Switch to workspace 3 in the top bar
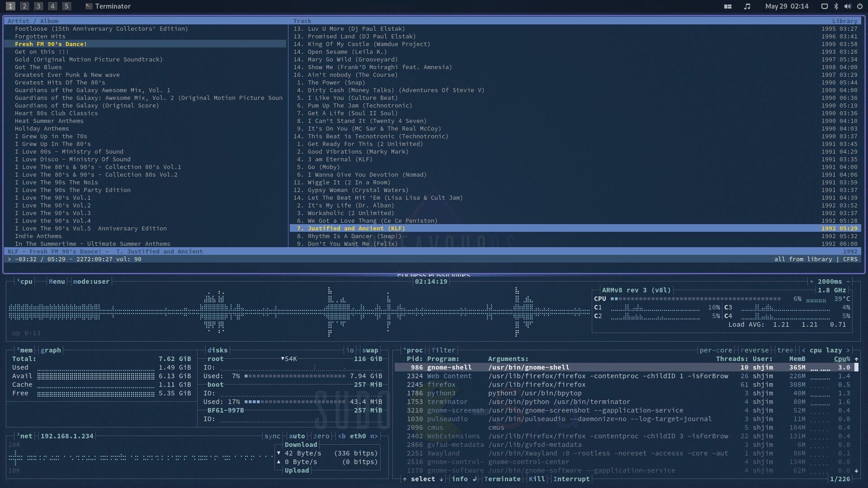Screen dimensions: 868x488 coord(38,6)
